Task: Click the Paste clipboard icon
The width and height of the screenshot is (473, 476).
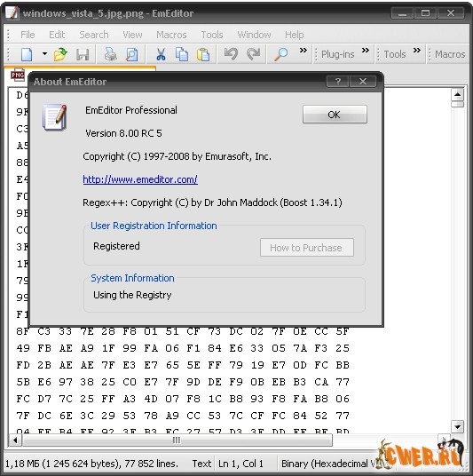Action: pos(203,55)
